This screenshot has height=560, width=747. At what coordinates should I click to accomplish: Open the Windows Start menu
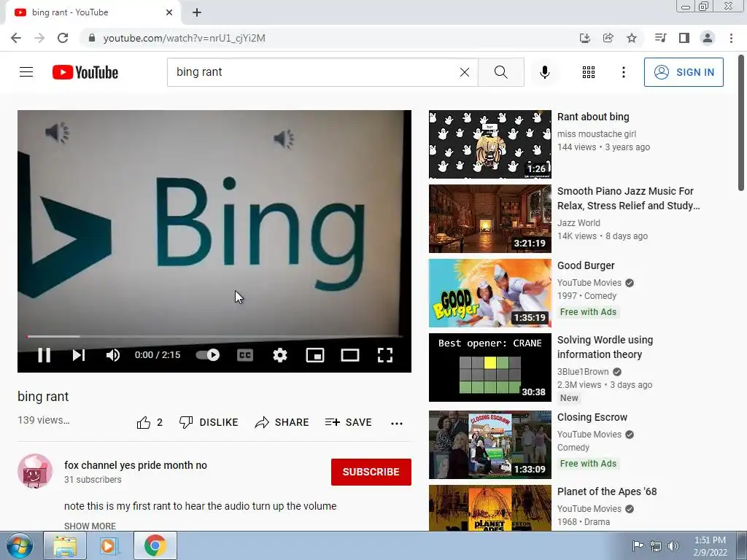(20, 545)
